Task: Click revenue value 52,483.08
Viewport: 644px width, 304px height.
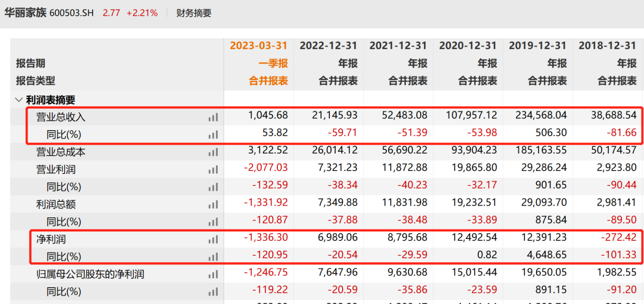Action: point(404,116)
